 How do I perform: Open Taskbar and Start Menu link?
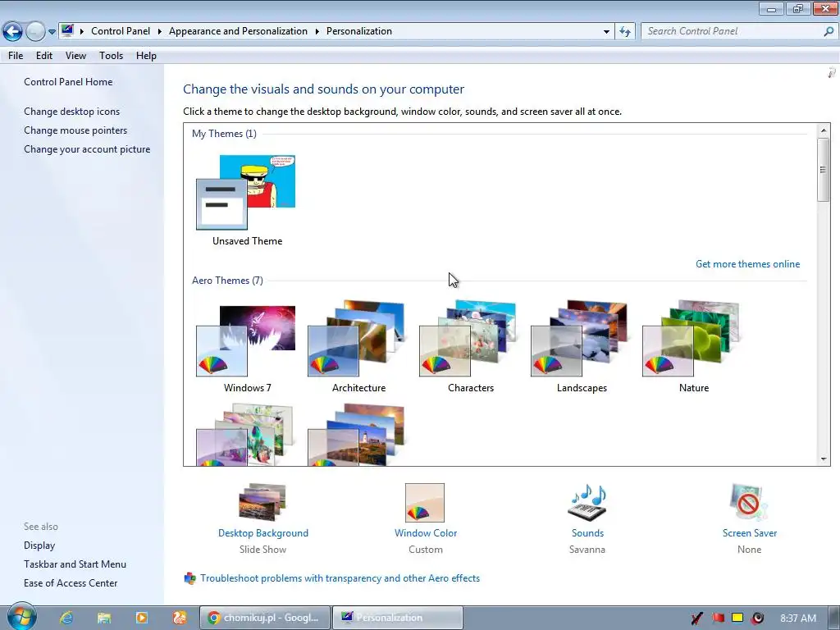tap(75, 564)
